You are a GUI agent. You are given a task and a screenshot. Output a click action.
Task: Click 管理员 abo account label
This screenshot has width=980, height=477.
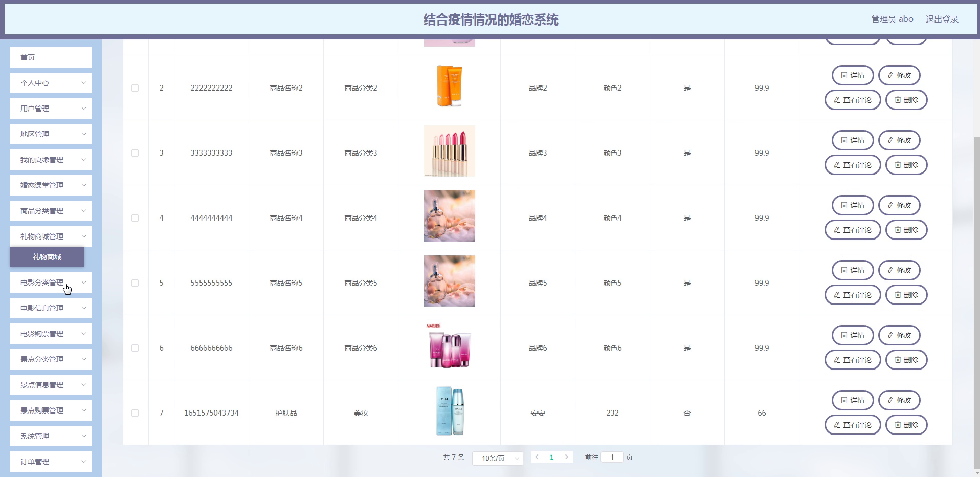tap(893, 19)
